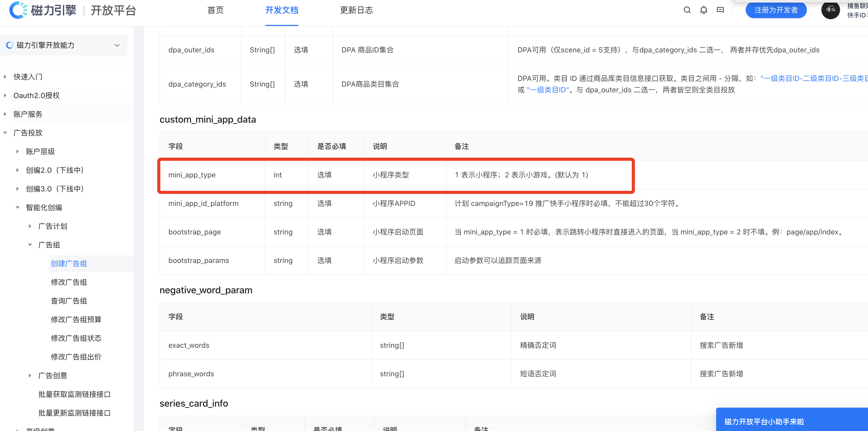This screenshot has height=431, width=868.
Task: Follow the 一级类目ID-二级类目ID link
Action: 814,78
